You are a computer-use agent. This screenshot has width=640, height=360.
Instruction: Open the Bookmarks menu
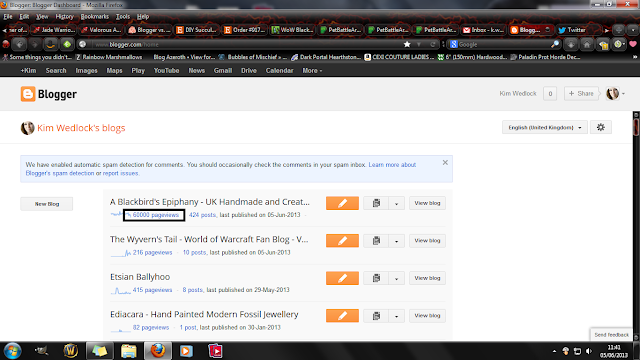point(95,17)
